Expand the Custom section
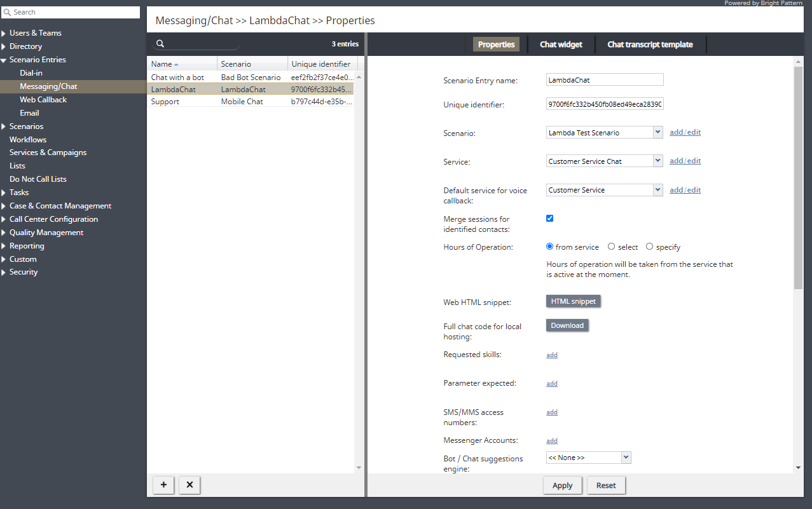This screenshot has width=812, height=509. pos(4,259)
